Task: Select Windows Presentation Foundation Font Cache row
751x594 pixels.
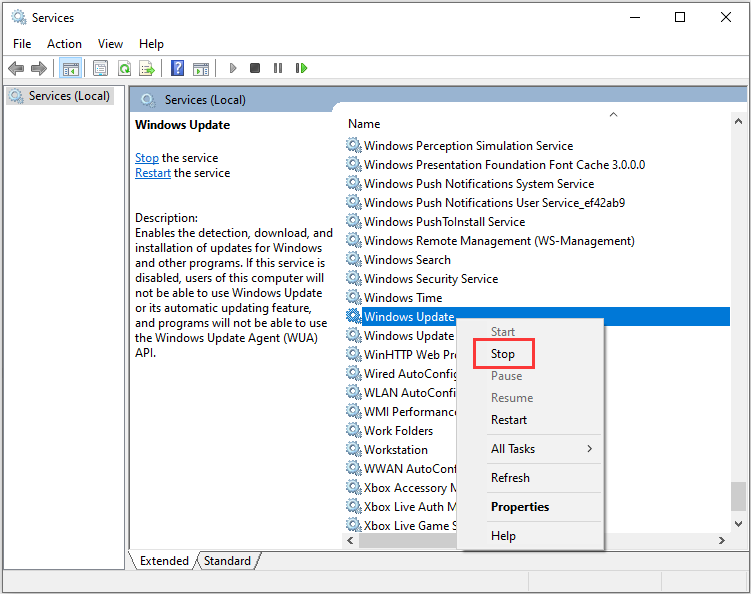Action: click(x=504, y=164)
